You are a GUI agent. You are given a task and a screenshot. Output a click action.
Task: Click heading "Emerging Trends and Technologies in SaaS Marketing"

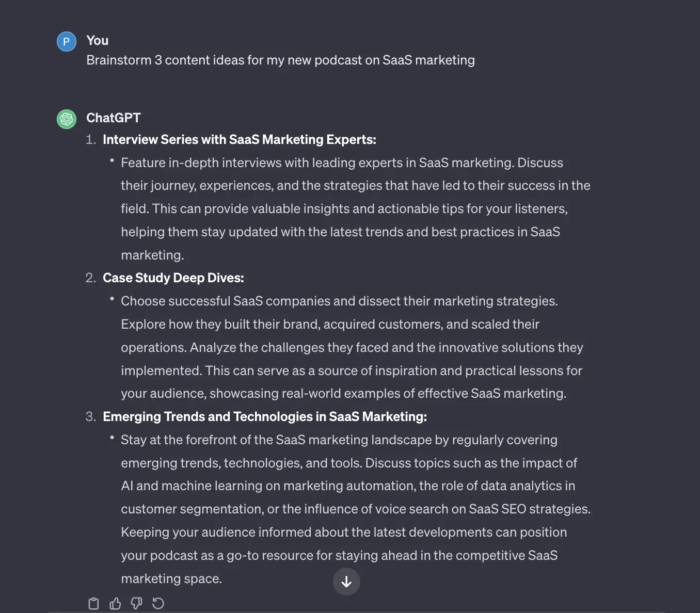265,416
